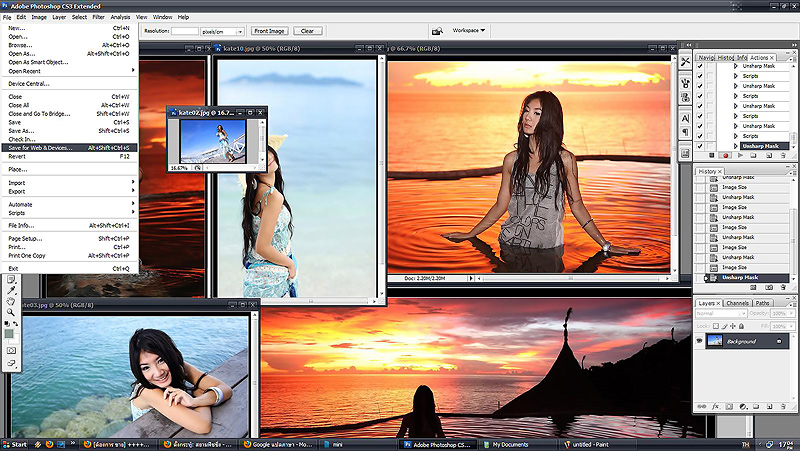Add a layer mask in Layers panel
800x451 pixels.
click(729, 407)
